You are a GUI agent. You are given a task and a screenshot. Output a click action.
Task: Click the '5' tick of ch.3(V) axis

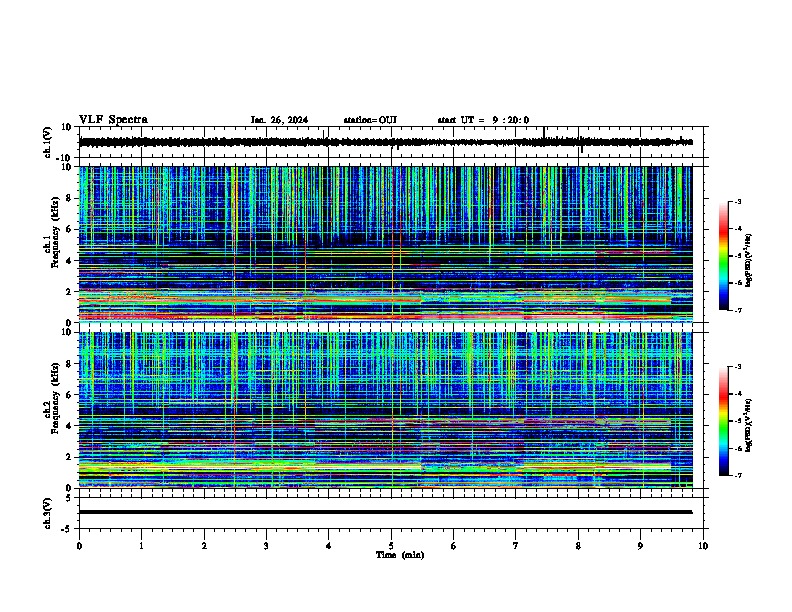[69, 497]
